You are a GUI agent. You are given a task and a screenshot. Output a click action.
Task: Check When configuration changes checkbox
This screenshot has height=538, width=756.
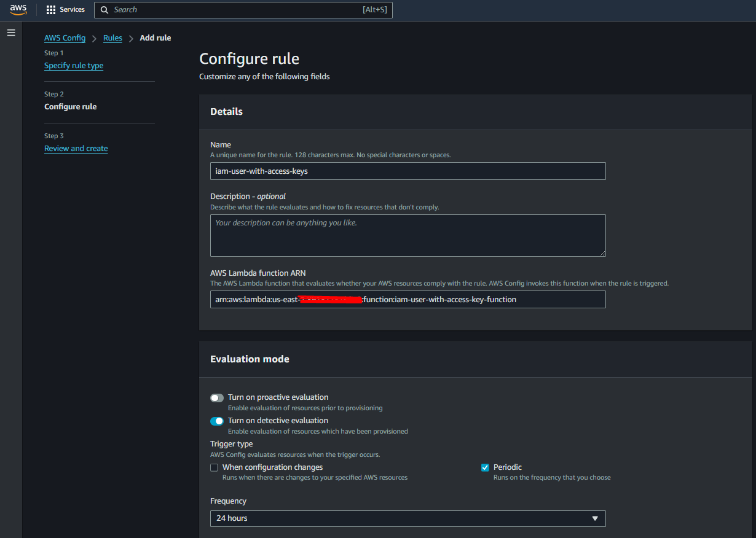coord(215,467)
